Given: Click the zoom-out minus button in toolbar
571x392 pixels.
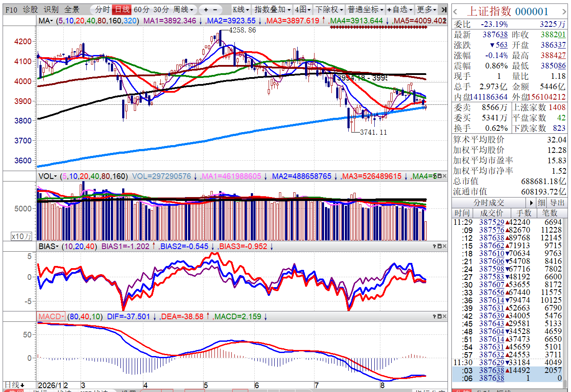Looking at the screenshot, I should 215,9.
